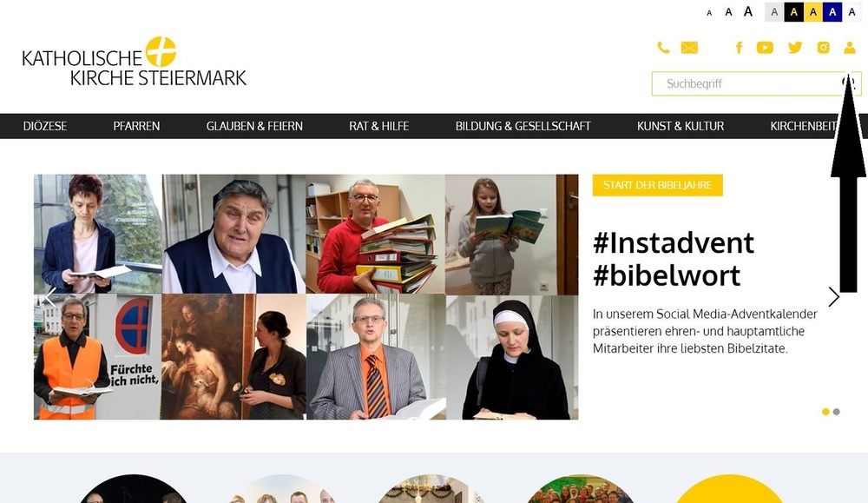Select the medium font size A
Image resolution: width=868 pixels, height=503 pixels.
pyautogui.click(x=728, y=12)
